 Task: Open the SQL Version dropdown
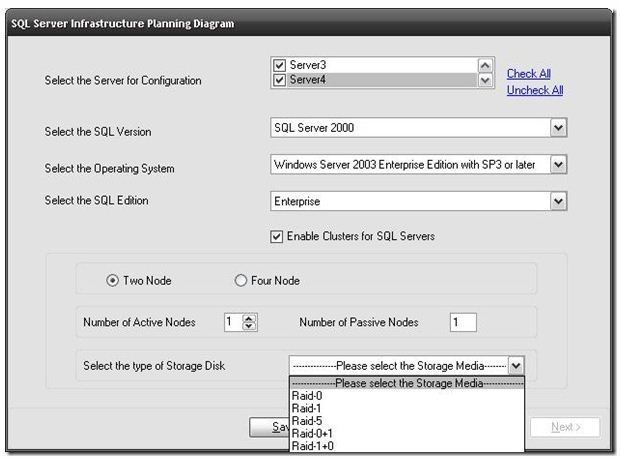click(x=558, y=128)
